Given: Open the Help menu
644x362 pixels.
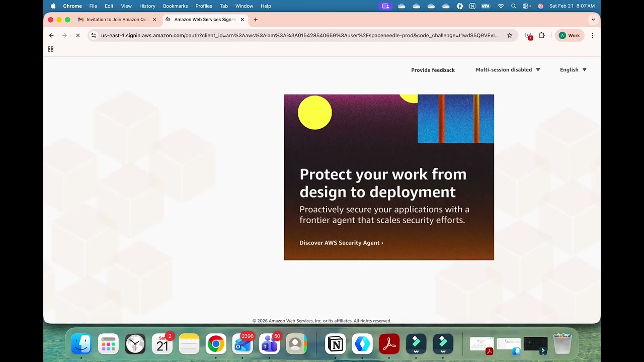Looking at the screenshot, I should 266,6.
